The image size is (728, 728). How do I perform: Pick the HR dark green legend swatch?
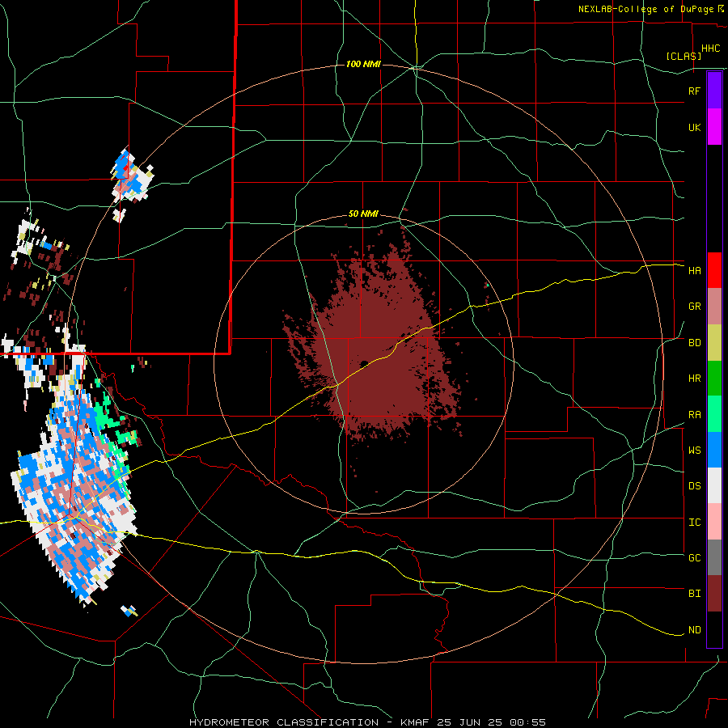(x=714, y=378)
